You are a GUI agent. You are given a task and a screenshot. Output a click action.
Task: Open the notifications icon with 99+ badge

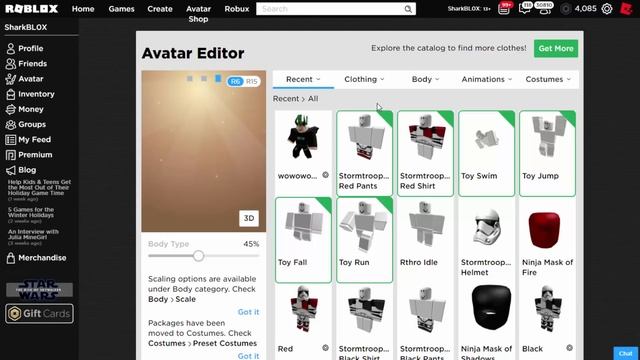(505, 8)
